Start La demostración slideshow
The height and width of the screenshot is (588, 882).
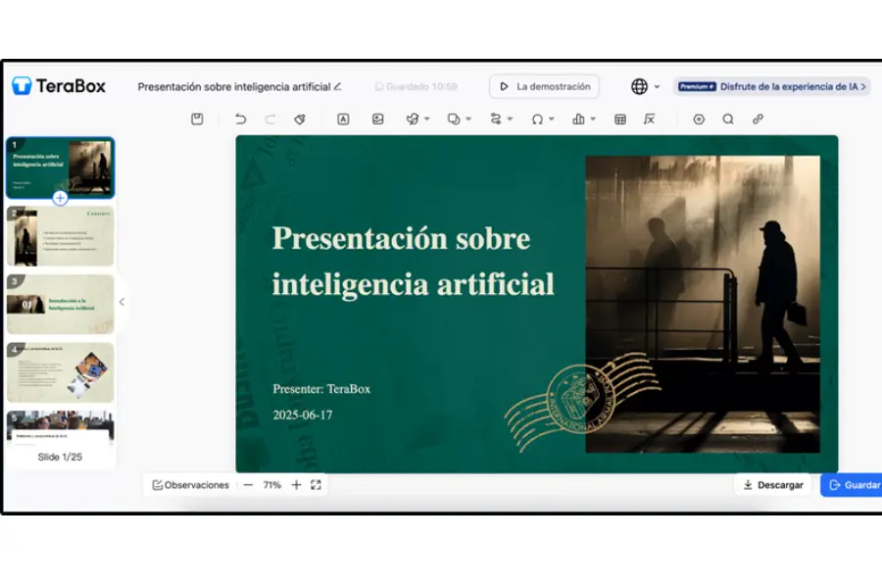(x=544, y=86)
